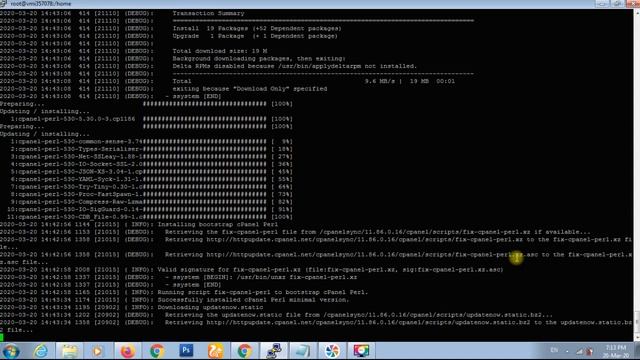Click the "Transaction Summary" line
640x360 pixels.
(x=208, y=13)
